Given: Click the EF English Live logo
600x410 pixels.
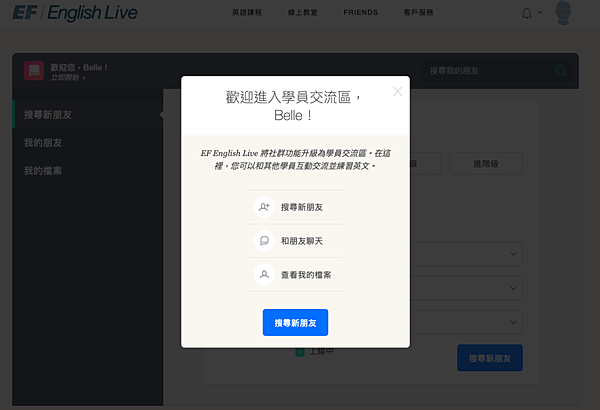Looking at the screenshot, I should [x=75, y=13].
